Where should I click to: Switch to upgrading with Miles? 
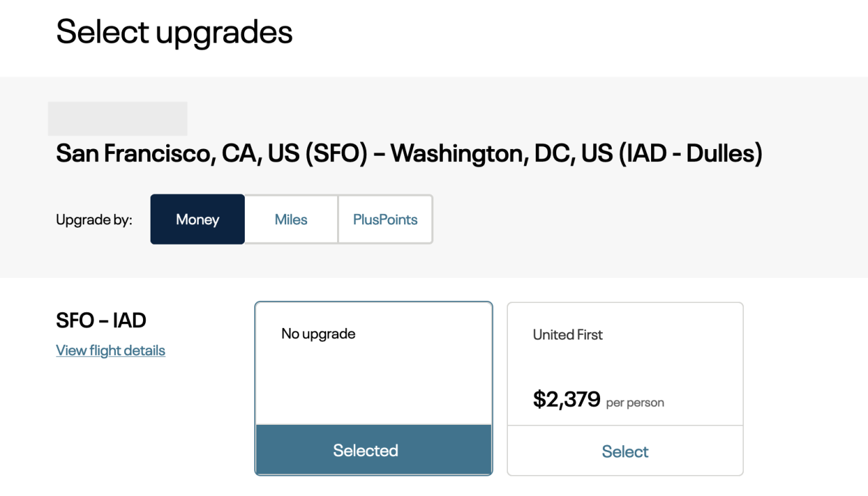tap(290, 219)
